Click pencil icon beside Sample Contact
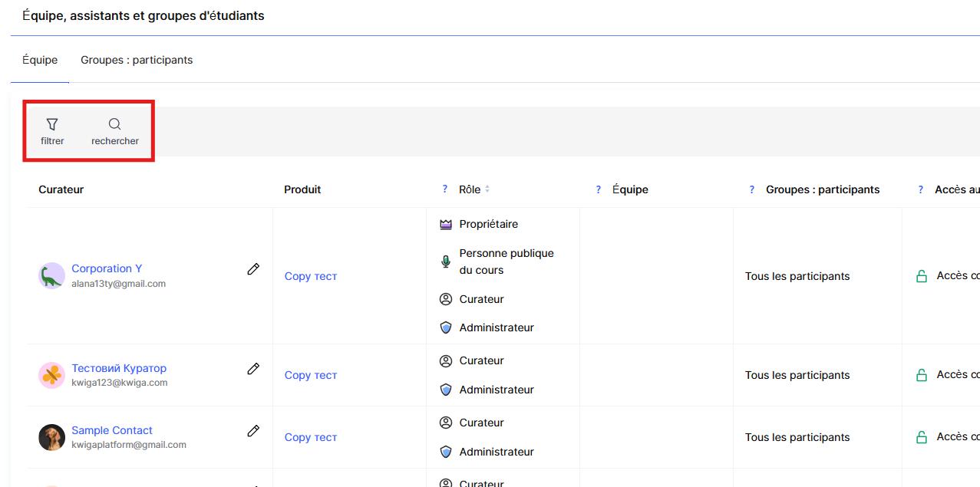 pos(253,431)
